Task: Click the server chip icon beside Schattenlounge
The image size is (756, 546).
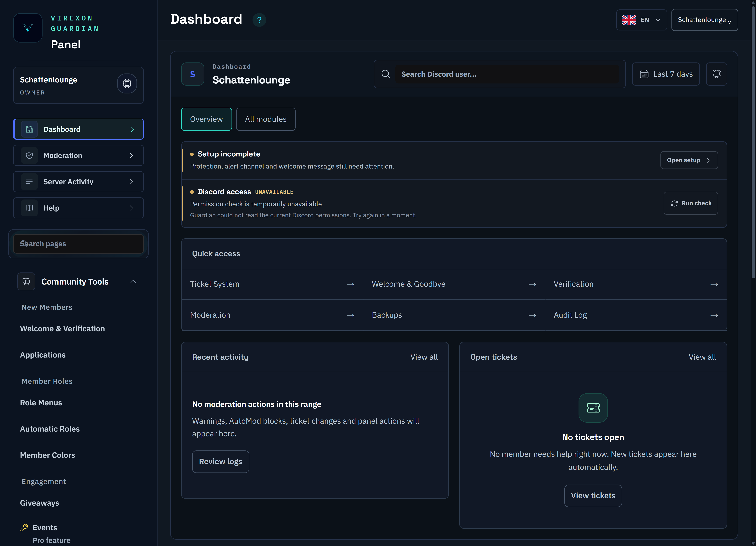Action: click(x=127, y=83)
